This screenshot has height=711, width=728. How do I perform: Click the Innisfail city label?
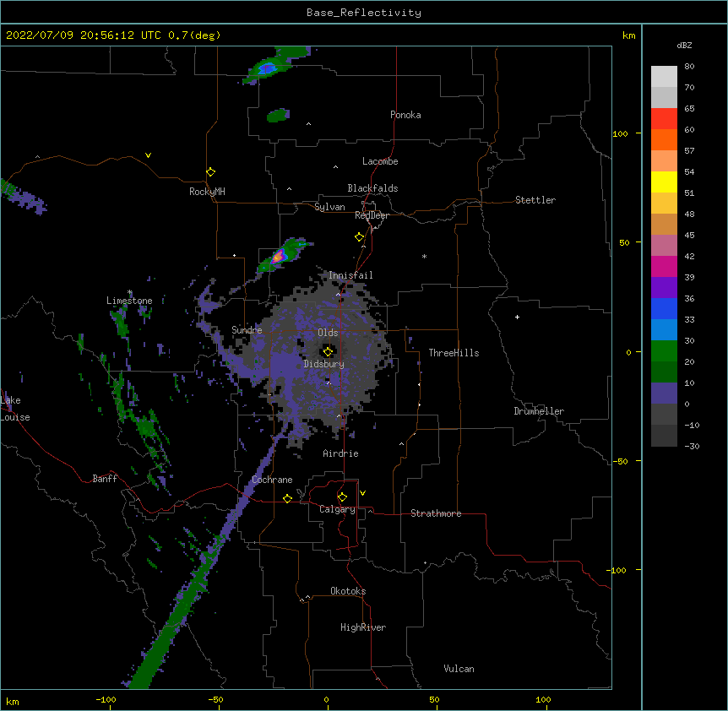coord(350,275)
